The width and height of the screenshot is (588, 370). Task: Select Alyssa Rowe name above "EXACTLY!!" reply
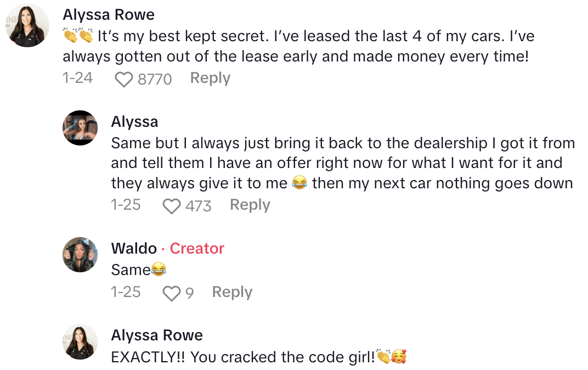[x=157, y=335]
